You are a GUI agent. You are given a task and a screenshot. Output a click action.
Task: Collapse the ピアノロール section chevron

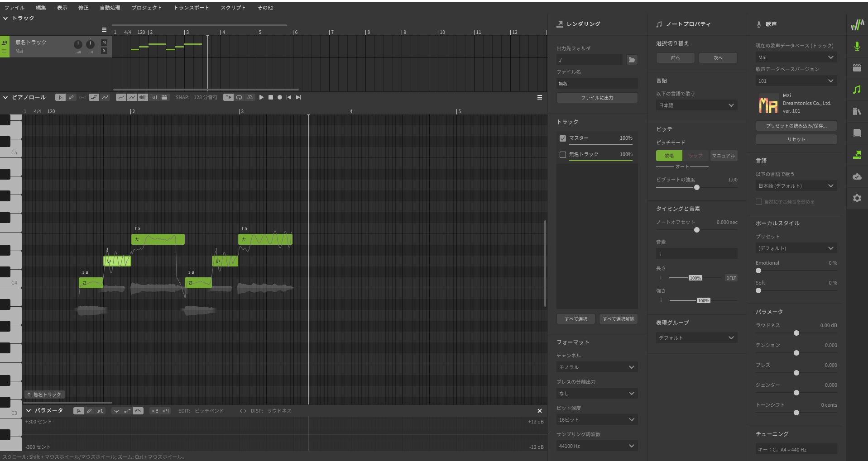pyautogui.click(x=5, y=97)
